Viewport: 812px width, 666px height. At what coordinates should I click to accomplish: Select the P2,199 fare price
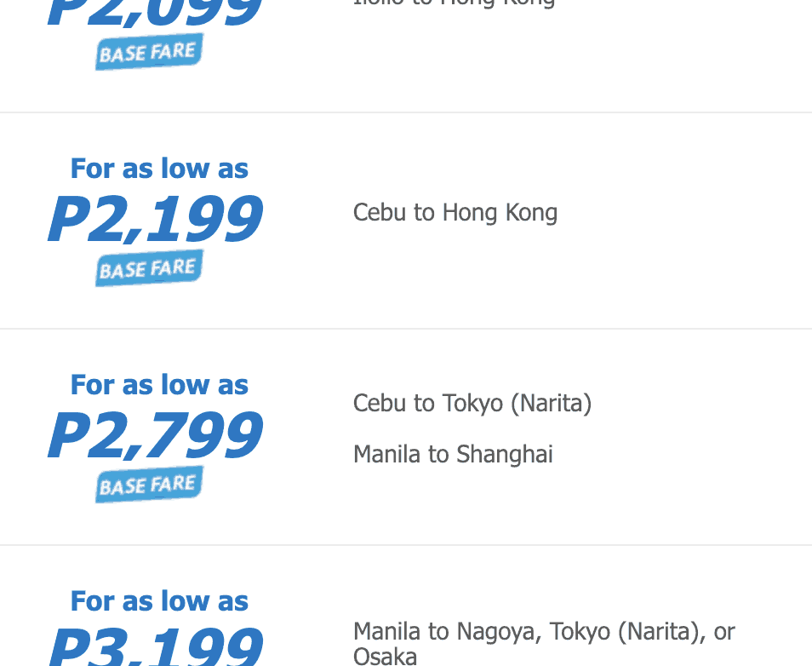pos(155,220)
